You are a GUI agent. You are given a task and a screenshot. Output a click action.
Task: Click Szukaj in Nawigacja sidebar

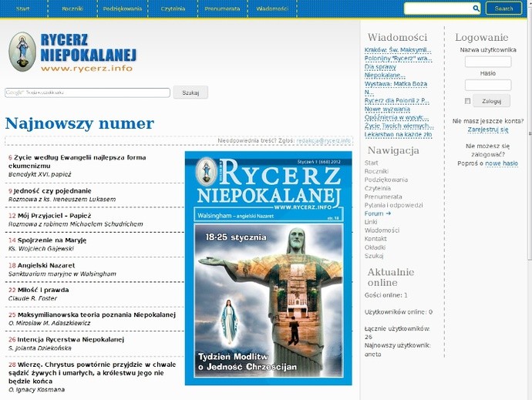coord(374,256)
